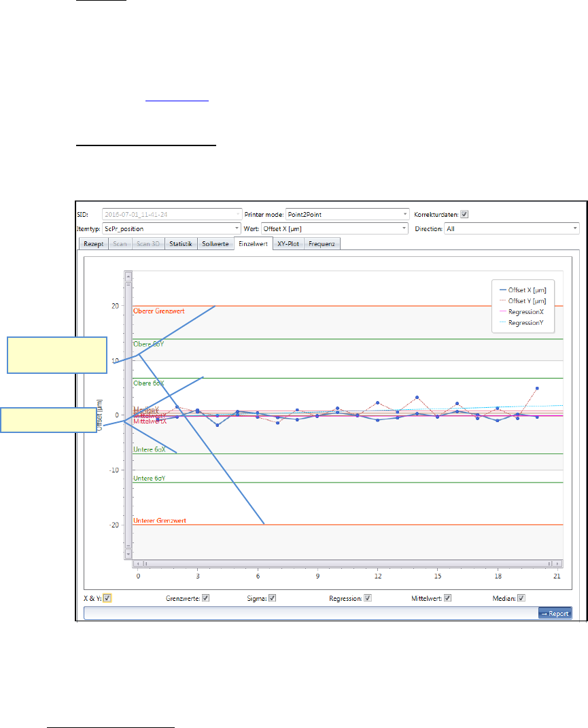Click the Offset X legend entry
The image size is (588, 728).
pyautogui.click(x=523, y=290)
